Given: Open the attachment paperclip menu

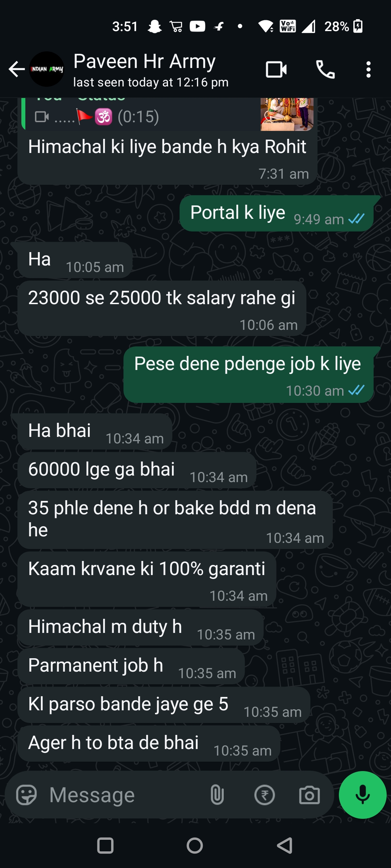Looking at the screenshot, I should click(x=217, y=795).
